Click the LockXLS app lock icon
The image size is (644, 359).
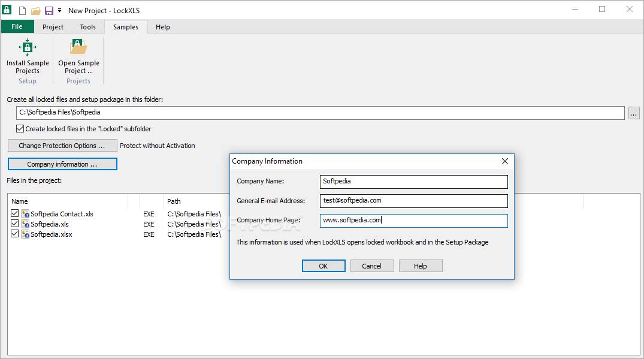[7, 10]
